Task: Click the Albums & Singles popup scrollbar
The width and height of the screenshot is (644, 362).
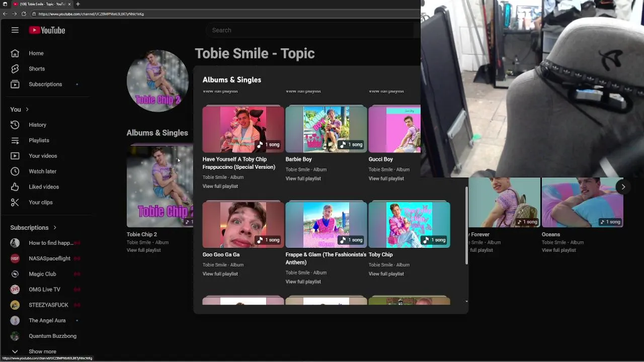Action: 466,226
